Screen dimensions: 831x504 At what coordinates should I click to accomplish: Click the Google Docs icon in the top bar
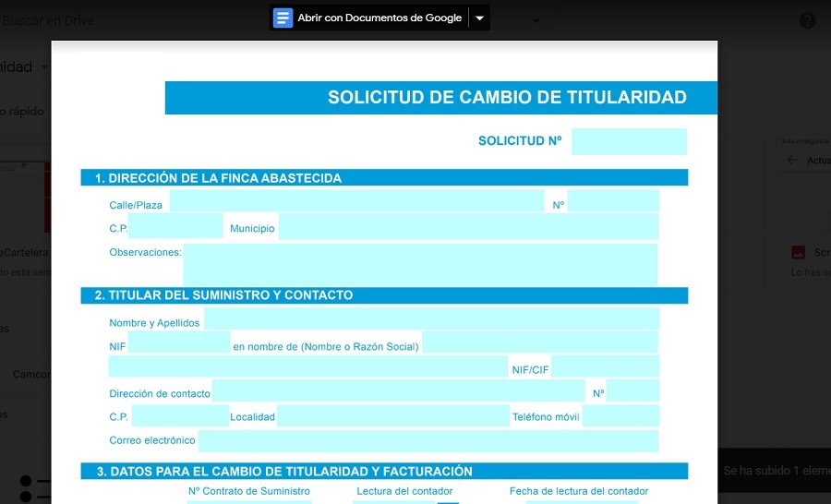coord(283,18)
